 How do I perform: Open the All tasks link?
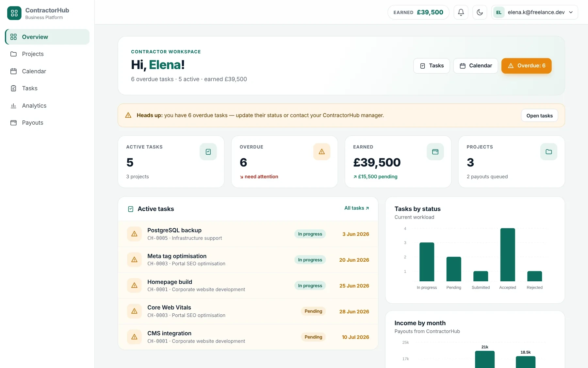(x=356, y=208)
